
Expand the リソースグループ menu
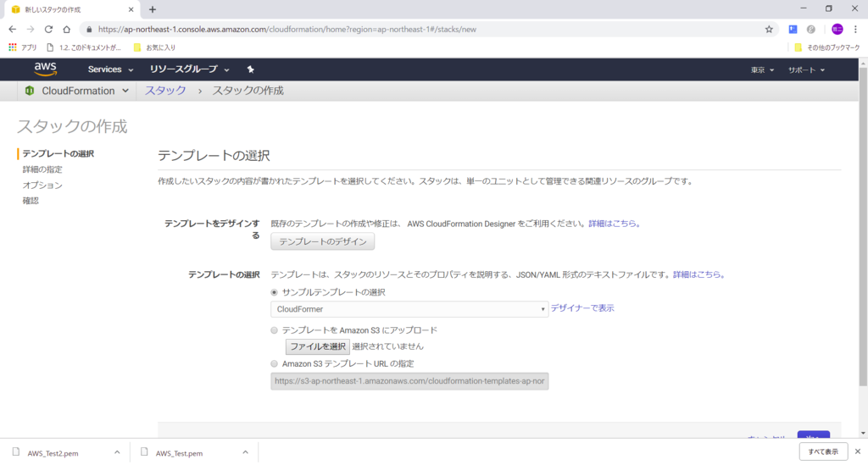(189, 69)
